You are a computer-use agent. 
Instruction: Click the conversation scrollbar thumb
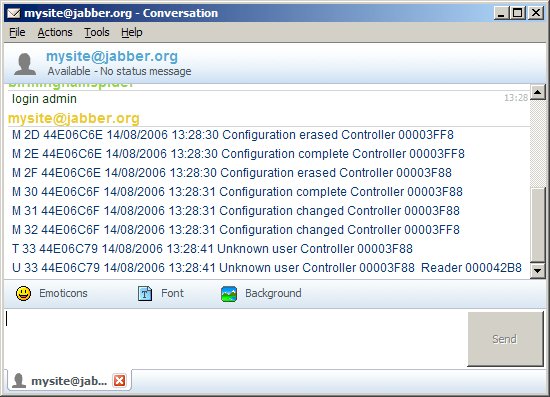(537, 225)
